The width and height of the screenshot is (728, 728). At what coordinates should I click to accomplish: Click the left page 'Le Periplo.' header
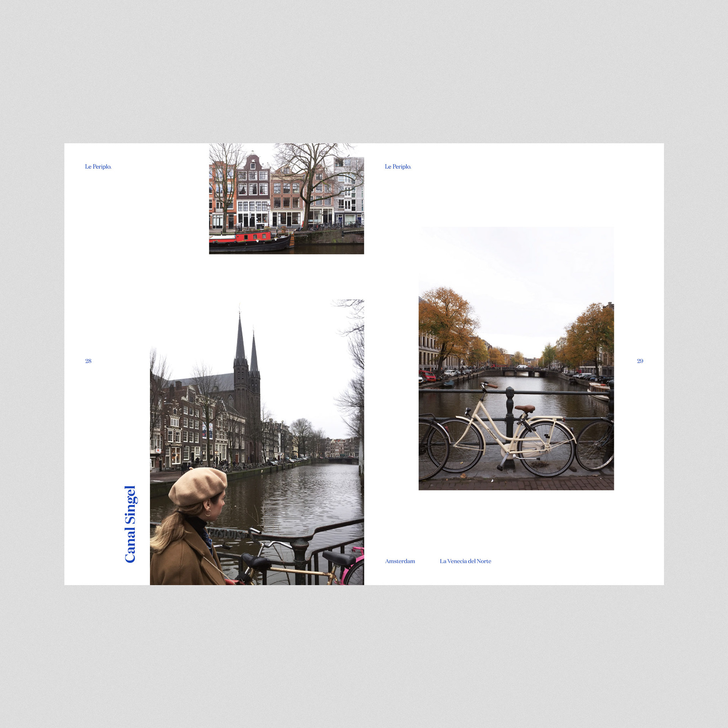(98, 166)
